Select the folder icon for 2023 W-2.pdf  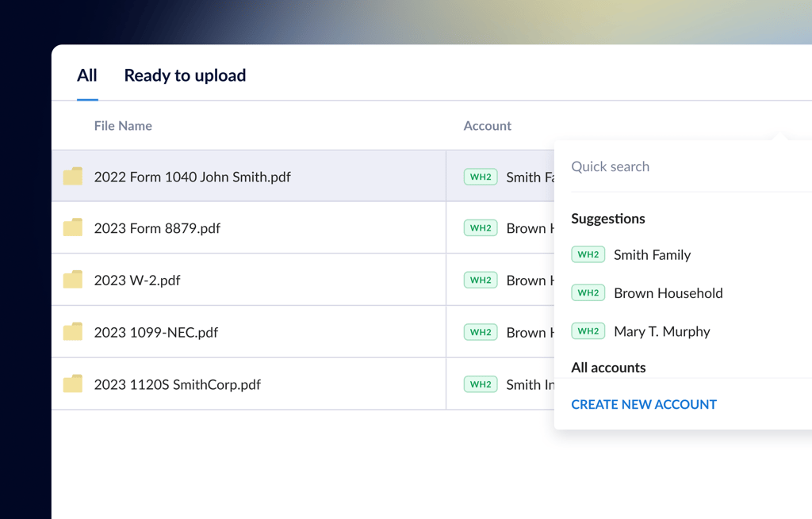pos(73,280)
